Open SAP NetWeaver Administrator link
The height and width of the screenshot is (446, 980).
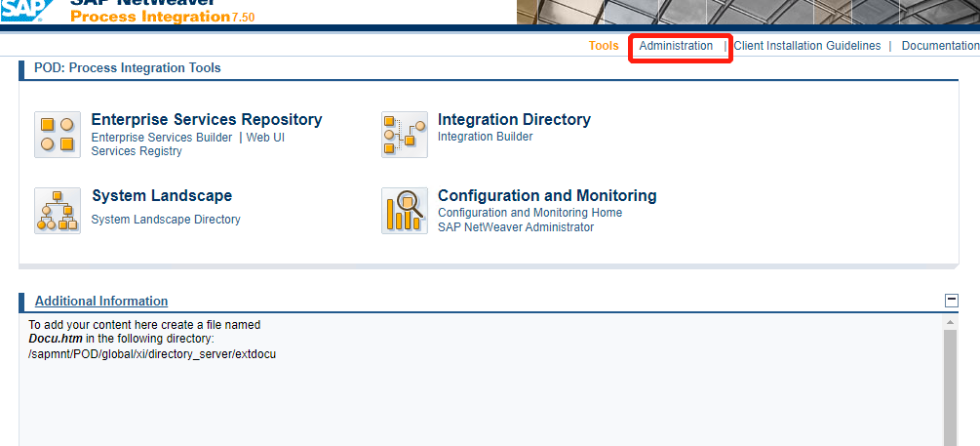[x=516, y=227]
